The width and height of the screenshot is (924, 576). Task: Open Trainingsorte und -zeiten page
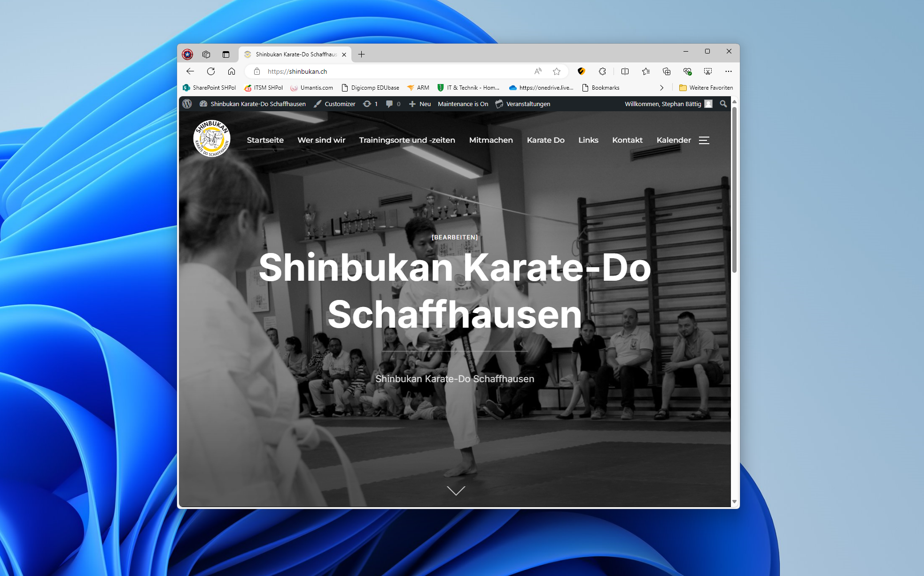(x=407, y=140)
